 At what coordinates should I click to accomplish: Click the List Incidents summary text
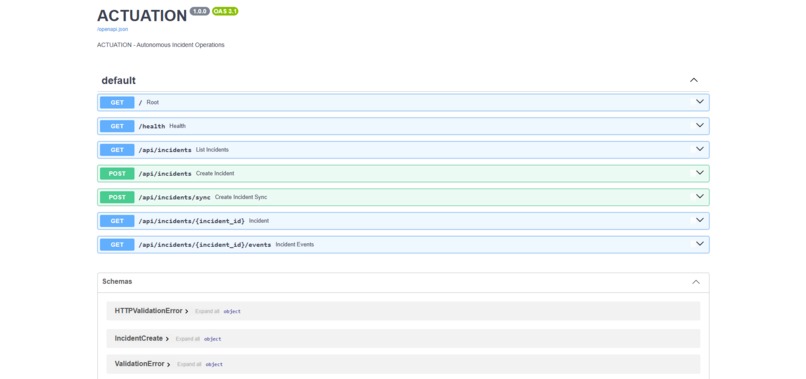point(212,150)
